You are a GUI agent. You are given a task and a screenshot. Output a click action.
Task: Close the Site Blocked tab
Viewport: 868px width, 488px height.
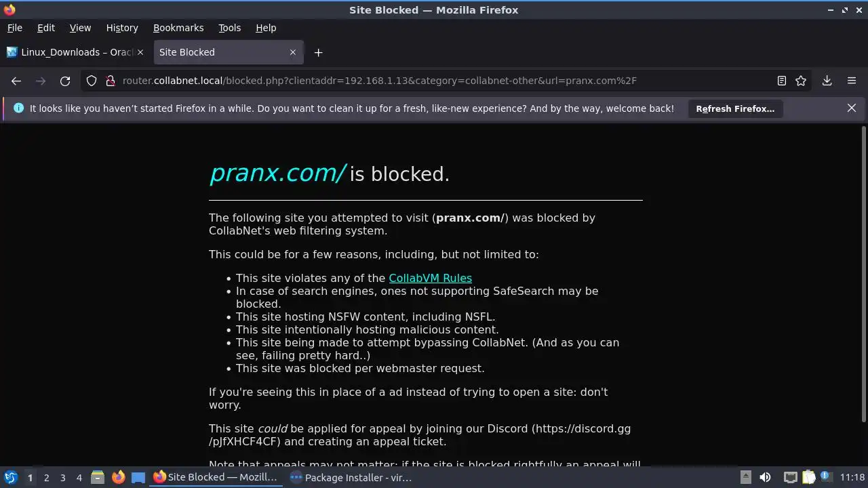coord(293,52)
